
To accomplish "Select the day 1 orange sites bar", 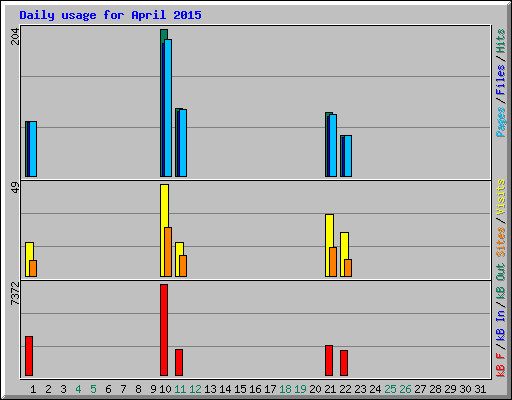I will [33, 269].
